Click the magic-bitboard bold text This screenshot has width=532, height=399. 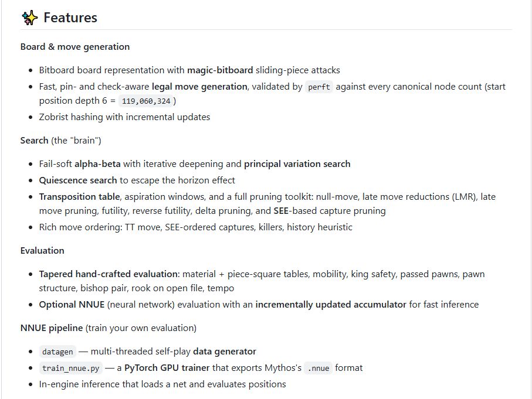[x=220, y=70]
